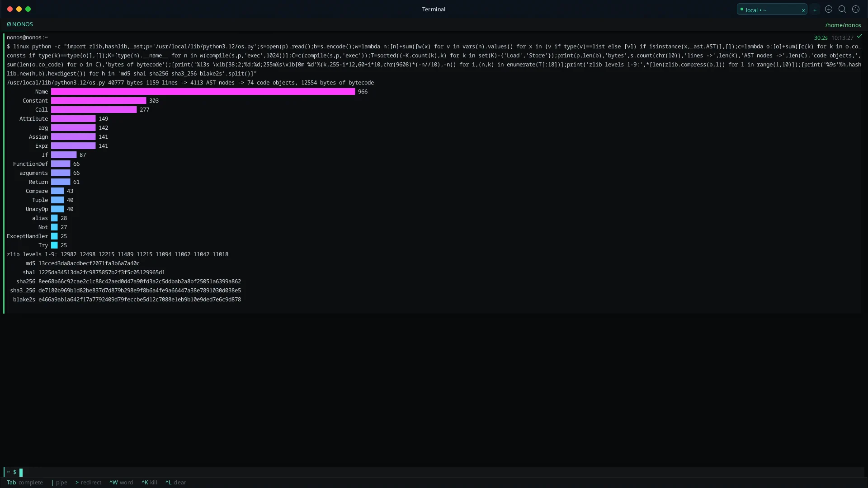Click the sha3_256 hash value
Screen dimensions: 868x488
pos(140,291)
